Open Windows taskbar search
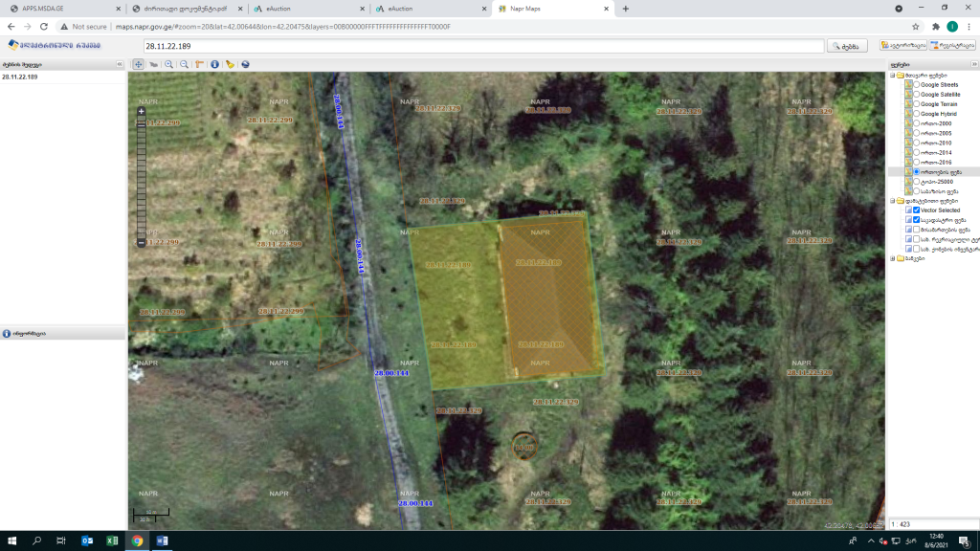This screenshot has height=551, width=980. 37,541
